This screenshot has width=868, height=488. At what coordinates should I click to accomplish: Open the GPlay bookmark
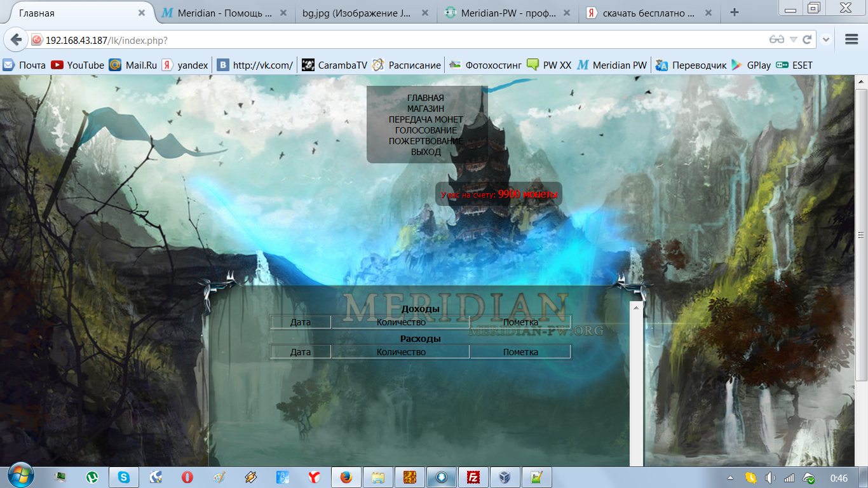coord(751,65)
